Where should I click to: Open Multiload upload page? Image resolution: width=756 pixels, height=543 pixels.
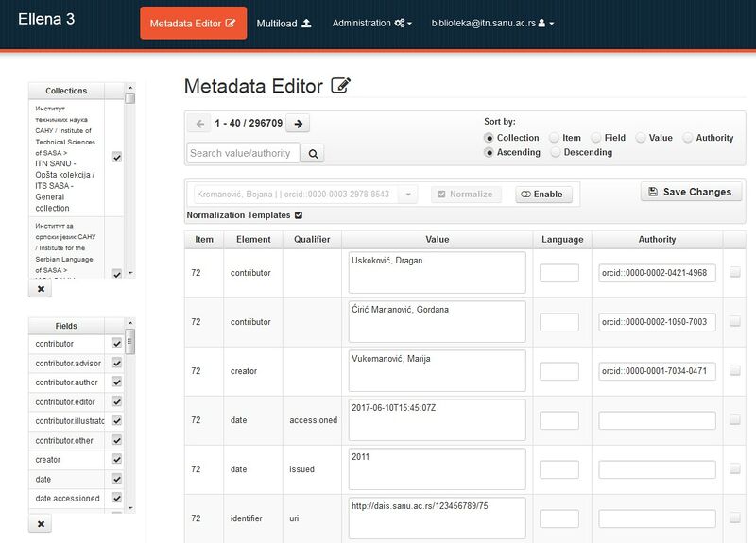pos(283,24)
